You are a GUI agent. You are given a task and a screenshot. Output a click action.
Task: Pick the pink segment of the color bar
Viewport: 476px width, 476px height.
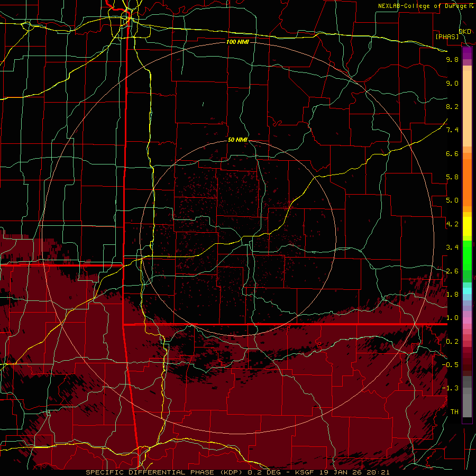click(467, 321)
